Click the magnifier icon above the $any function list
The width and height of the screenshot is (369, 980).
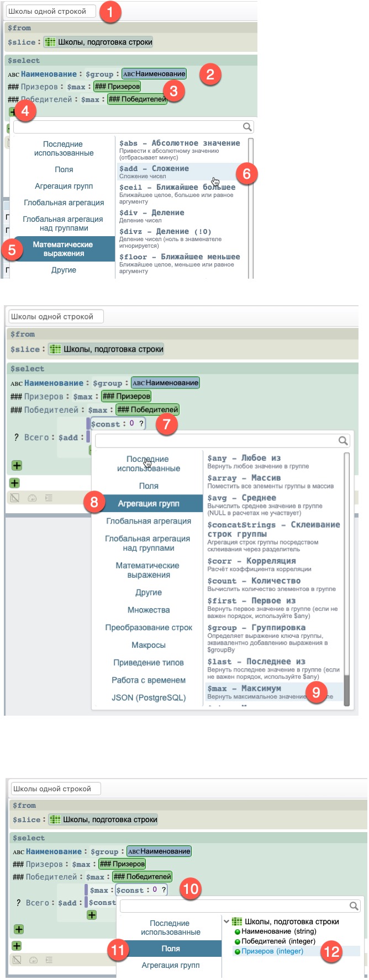pos(343,440)
